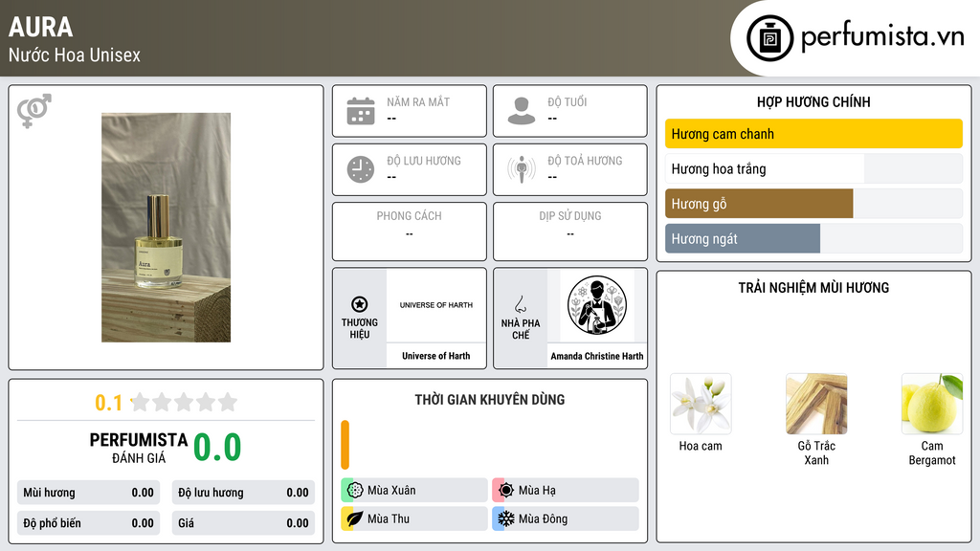
Task: Click the Phong cách card
Action: point(410,231)
